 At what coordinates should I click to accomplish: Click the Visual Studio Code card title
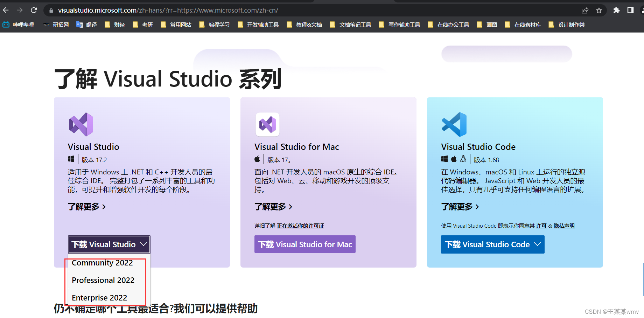(x=478, y=147)
